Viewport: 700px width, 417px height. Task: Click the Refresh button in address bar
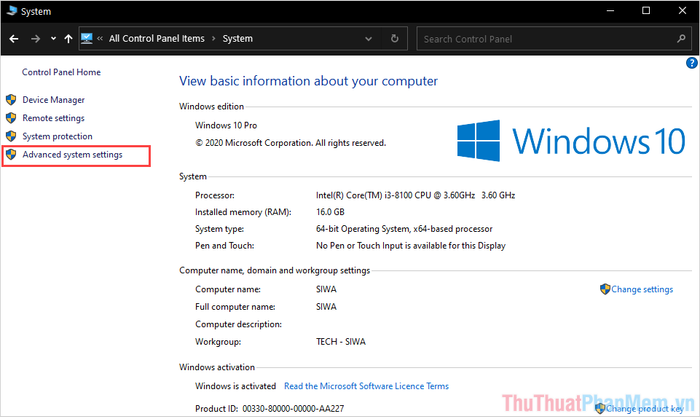point(395,38)
